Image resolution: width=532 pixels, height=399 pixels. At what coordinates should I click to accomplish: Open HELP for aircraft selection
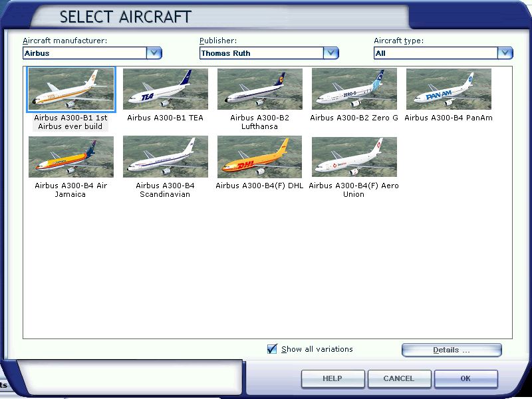[x=332, y=378]
